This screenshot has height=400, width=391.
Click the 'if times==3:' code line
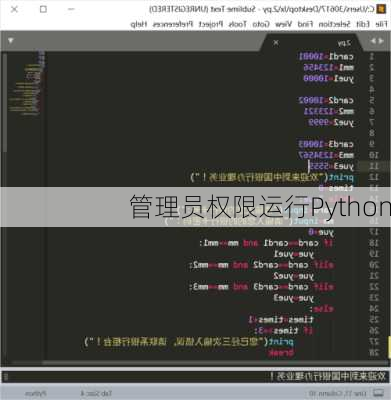(x=284, y=331)
